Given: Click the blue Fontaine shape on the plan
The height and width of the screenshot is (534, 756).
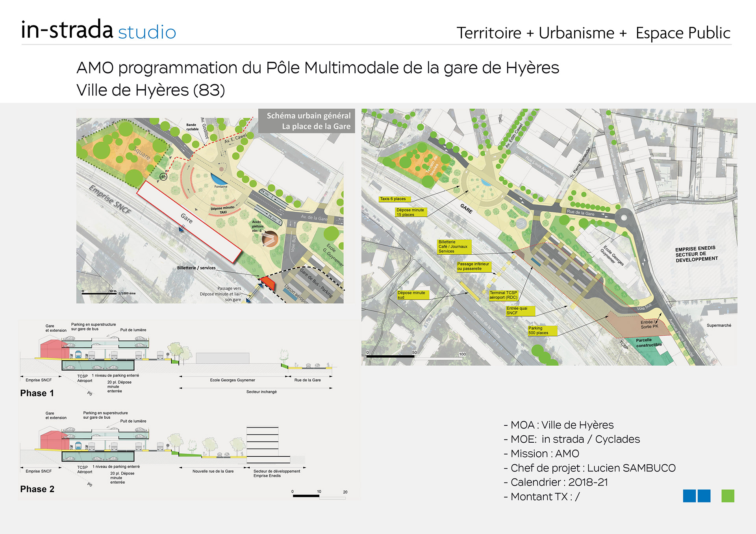Looking at the screenshot, I should [219, 180].
